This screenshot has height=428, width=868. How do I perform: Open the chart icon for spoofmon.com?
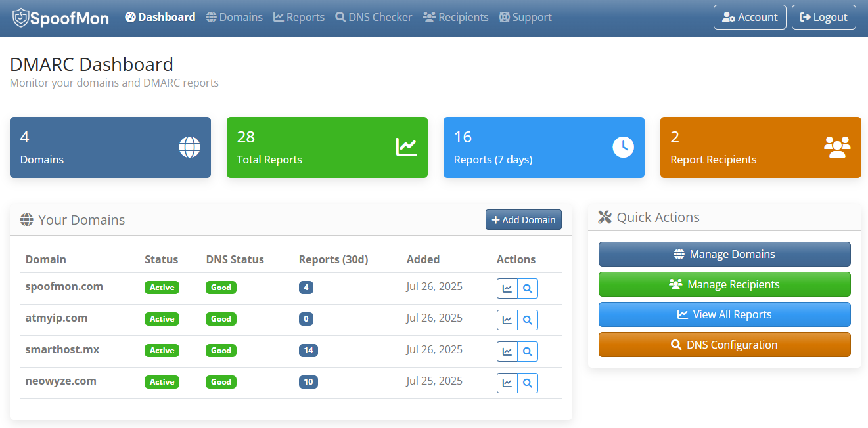click(507, 288)
